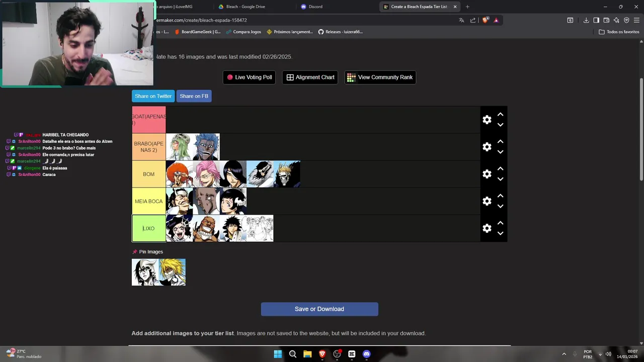Open settings gear for GOAT tier row
This screenshot has height=362, width=644.
pyautogui.click(x=487, y=120)
